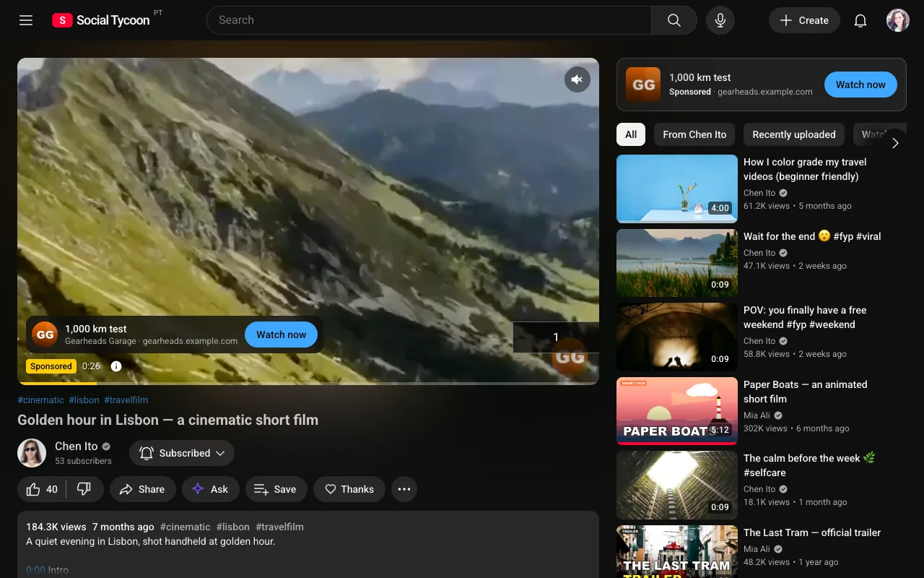The height and width of the screenshot is (578, 924).
Task: Expand the Subscribed notification dropdown
Action: coord(182,453)
